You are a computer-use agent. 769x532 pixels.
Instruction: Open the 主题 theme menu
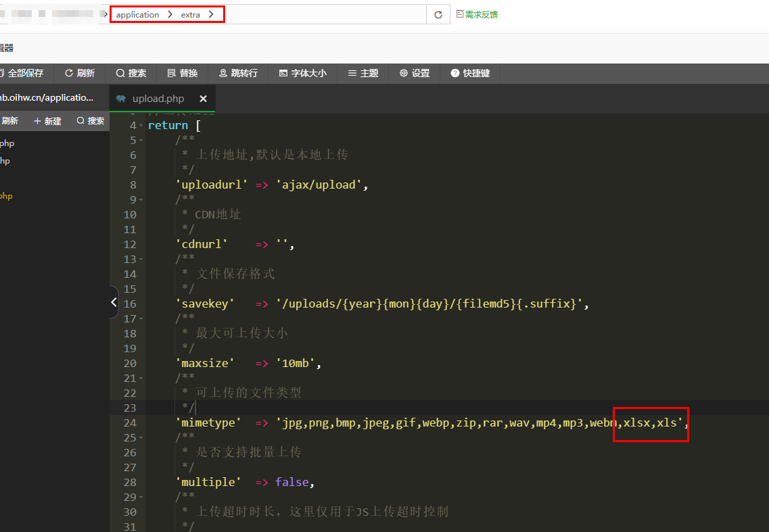click(x=363, y=73)
